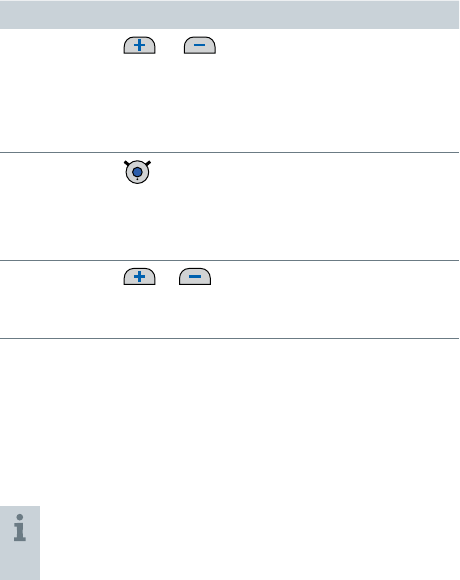Click the right tick mark on the knob
The image size is (460, 580).
pyautogui.click(x=148, y=163)
